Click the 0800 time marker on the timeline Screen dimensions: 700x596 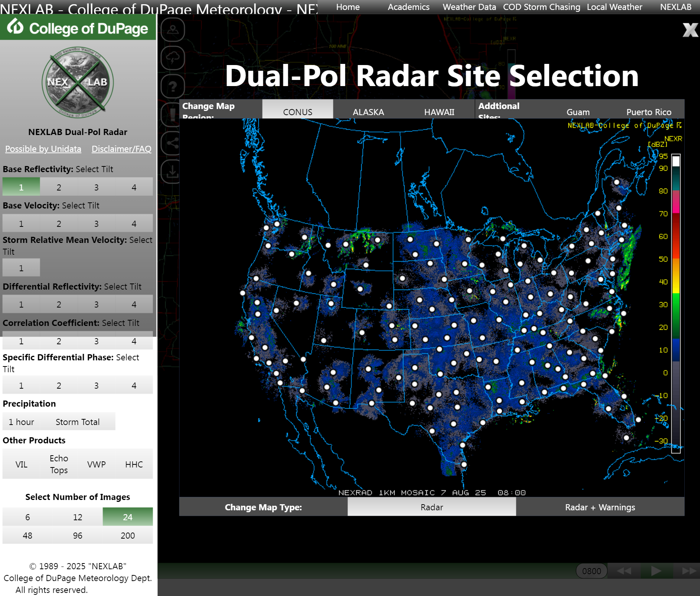(592, 571)
